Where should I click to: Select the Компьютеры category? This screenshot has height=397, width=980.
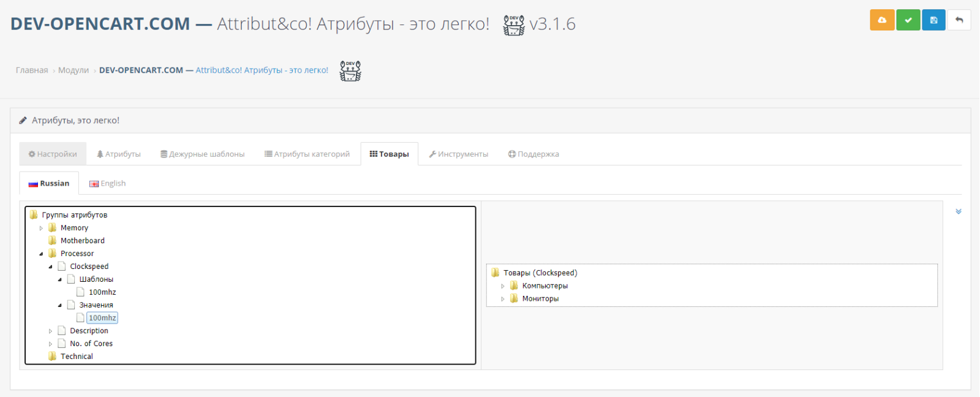pos(545,286)
